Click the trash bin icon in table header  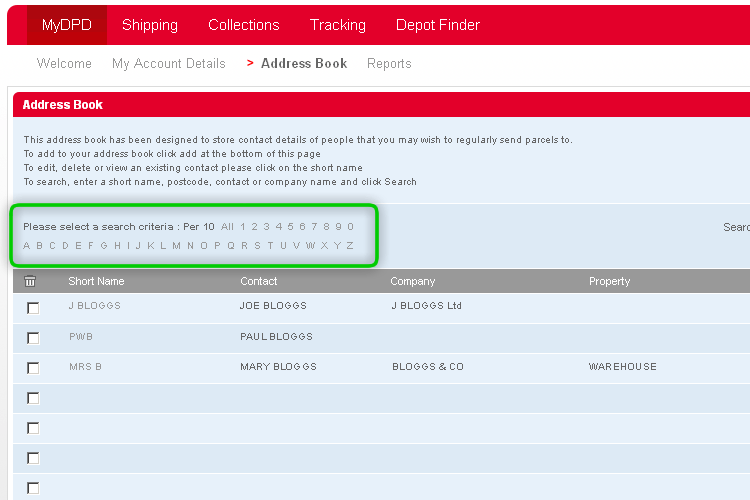tap(30, 281)
